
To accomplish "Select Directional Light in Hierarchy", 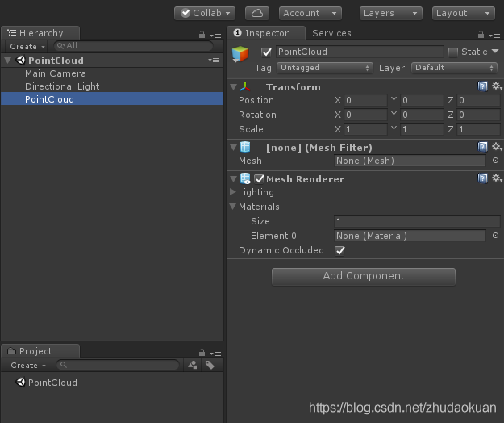I will 112,86.
